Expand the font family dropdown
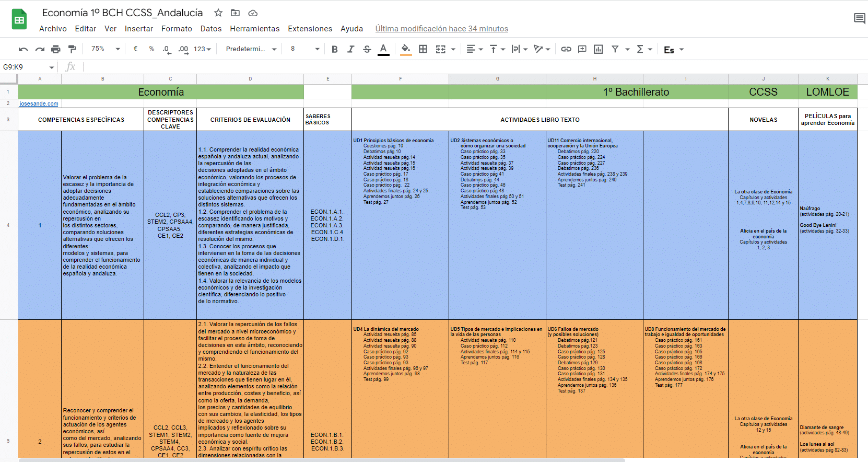Viewport: 868px width, 462px height. 251,49
